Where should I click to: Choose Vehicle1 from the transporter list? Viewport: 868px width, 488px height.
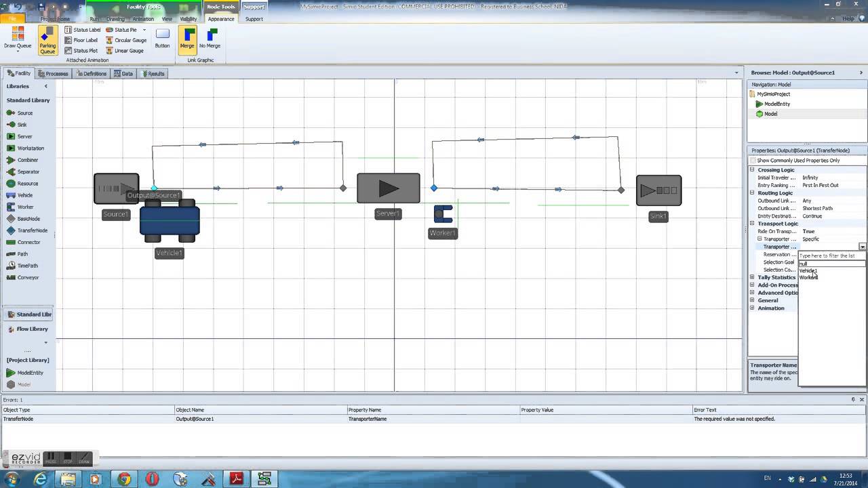808,270
